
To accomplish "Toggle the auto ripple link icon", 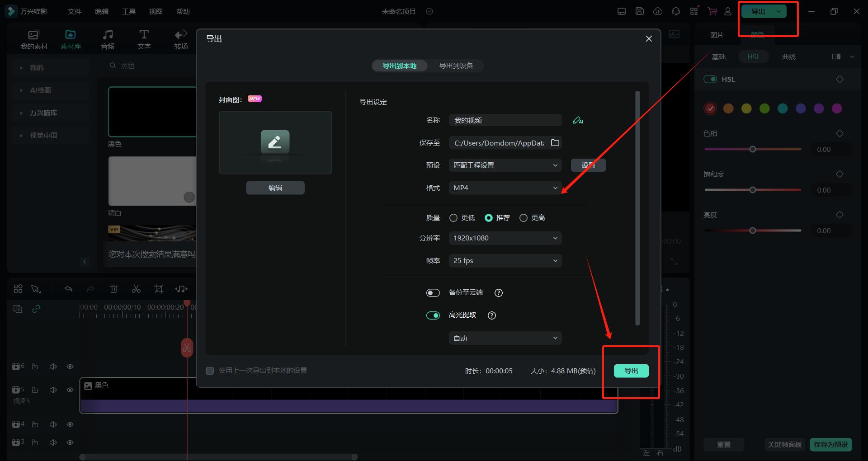I will click(x=36, y=309).
